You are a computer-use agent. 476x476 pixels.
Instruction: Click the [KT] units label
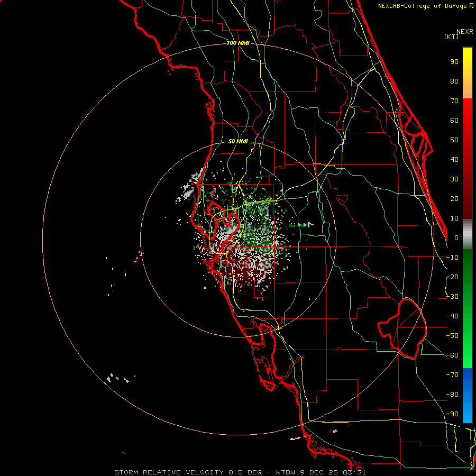(x=451, y=36)
